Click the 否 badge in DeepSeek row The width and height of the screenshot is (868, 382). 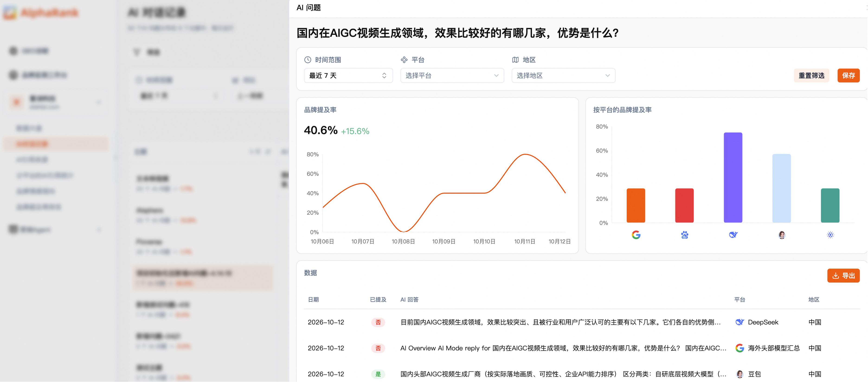coord(378,322)
